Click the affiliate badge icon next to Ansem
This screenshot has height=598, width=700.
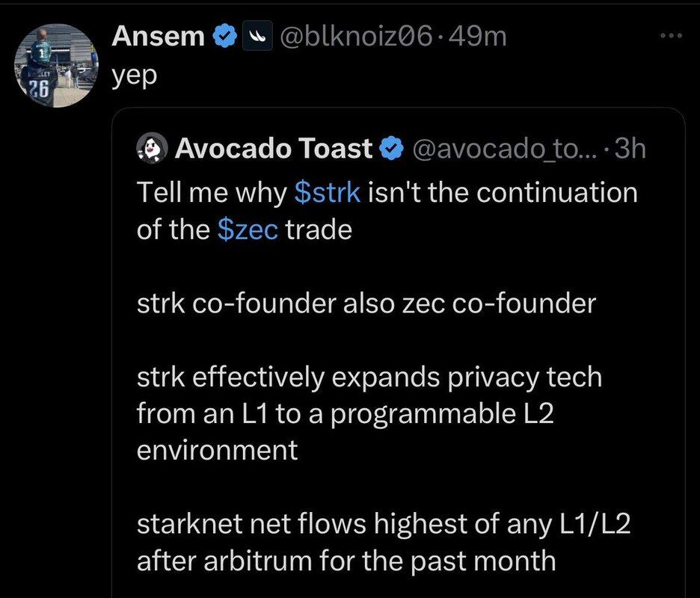(253, 36)
